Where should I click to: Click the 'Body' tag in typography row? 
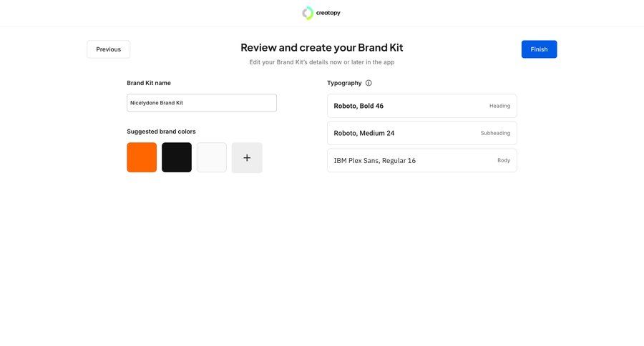(504, 161)
